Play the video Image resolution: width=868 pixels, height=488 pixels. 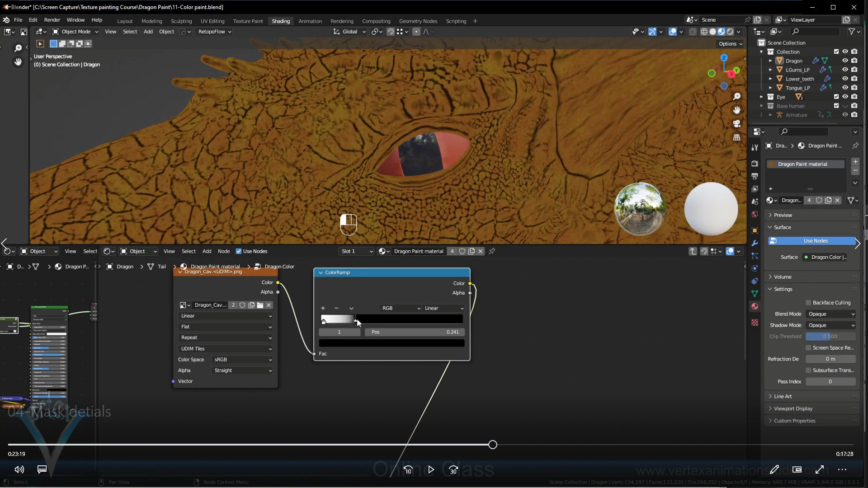[x=431, y=469]
